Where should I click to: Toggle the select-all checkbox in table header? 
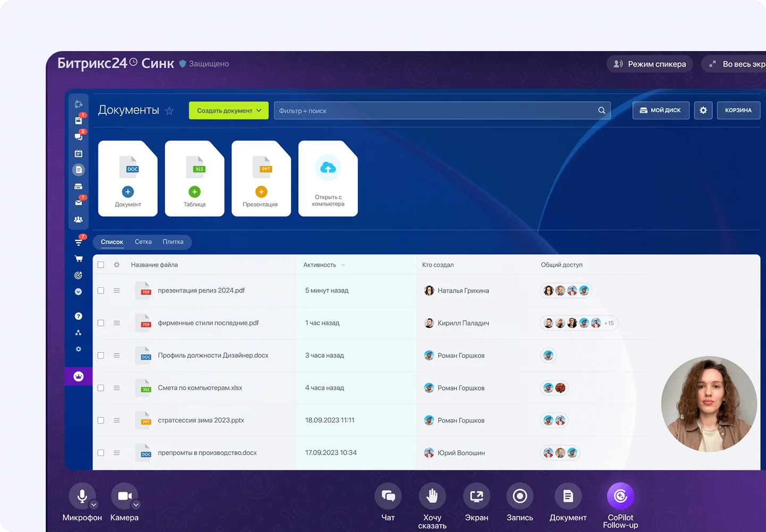[101, 265]
